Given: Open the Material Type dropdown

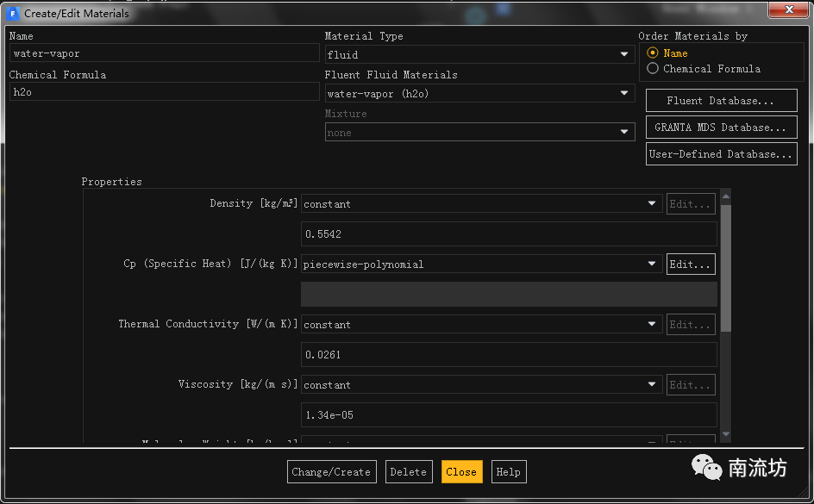Looking at the screenshot, I should point(479,54).
